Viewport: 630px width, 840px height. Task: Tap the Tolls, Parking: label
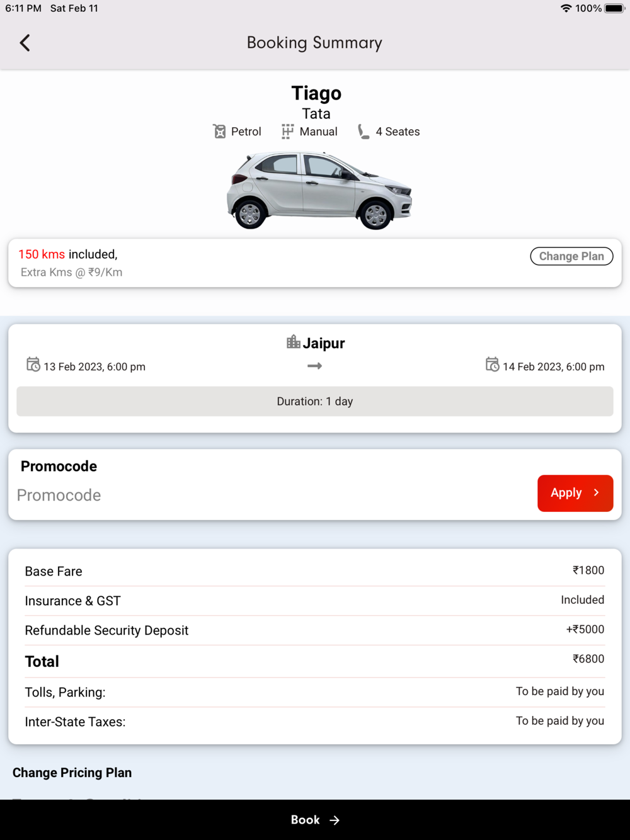point(65,692)
